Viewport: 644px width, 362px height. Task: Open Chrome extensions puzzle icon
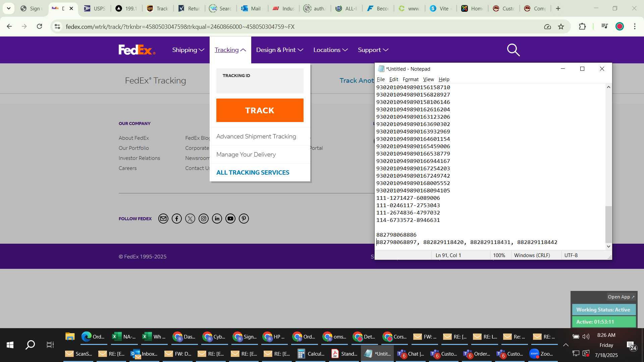coord(582,26)
